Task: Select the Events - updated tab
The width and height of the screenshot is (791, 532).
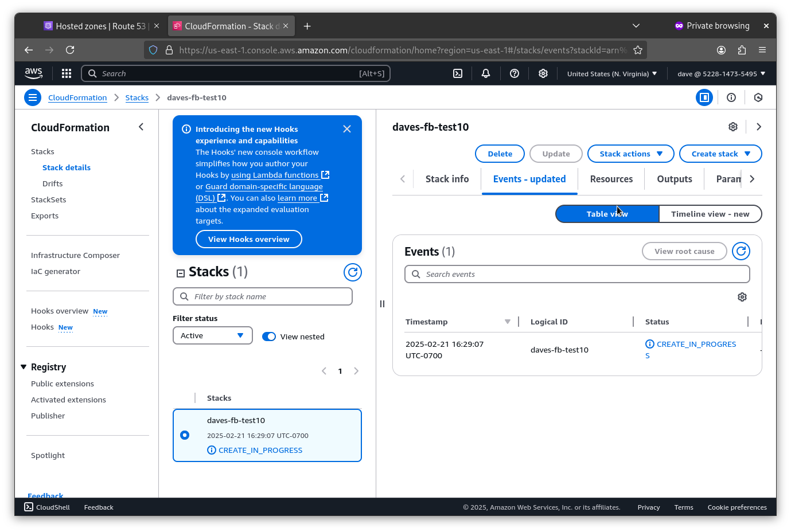Action: (529, 179)
